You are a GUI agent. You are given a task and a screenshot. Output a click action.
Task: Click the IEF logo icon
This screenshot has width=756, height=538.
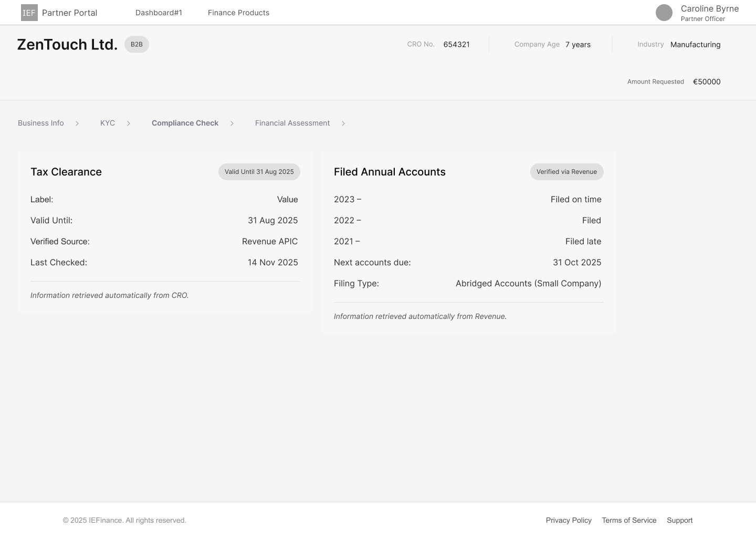(29, 13)
